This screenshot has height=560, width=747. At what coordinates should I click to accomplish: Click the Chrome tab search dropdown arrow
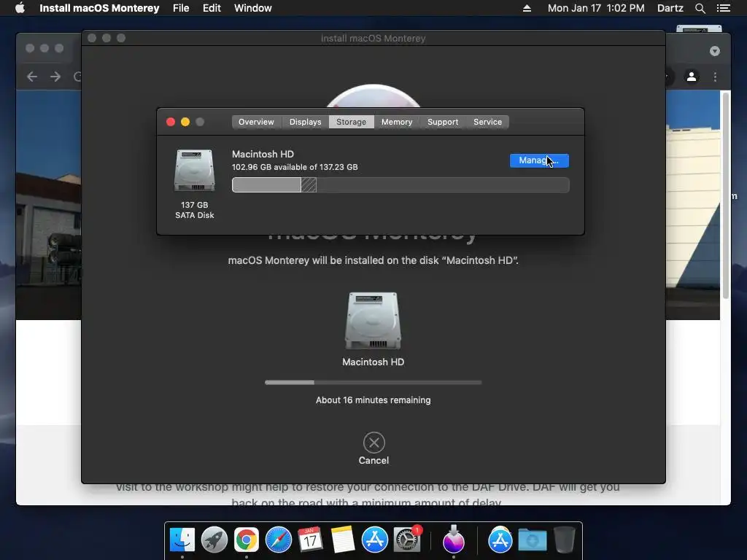click(715, 51)
